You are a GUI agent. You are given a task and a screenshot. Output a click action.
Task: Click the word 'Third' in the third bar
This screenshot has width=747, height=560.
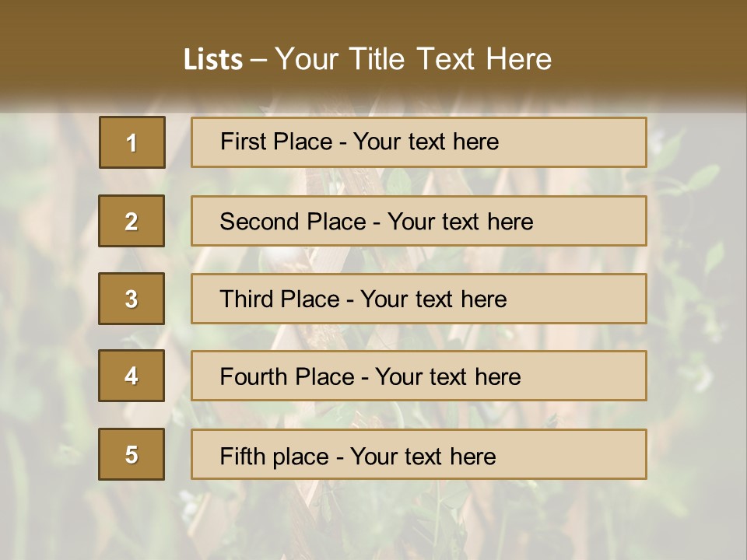[247, 299]
